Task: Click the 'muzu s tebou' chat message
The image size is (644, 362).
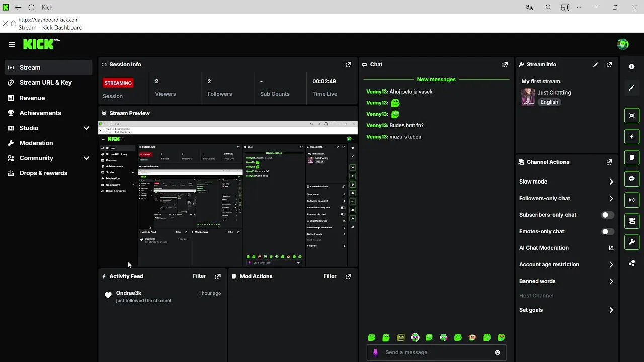Action: point(406,137)
